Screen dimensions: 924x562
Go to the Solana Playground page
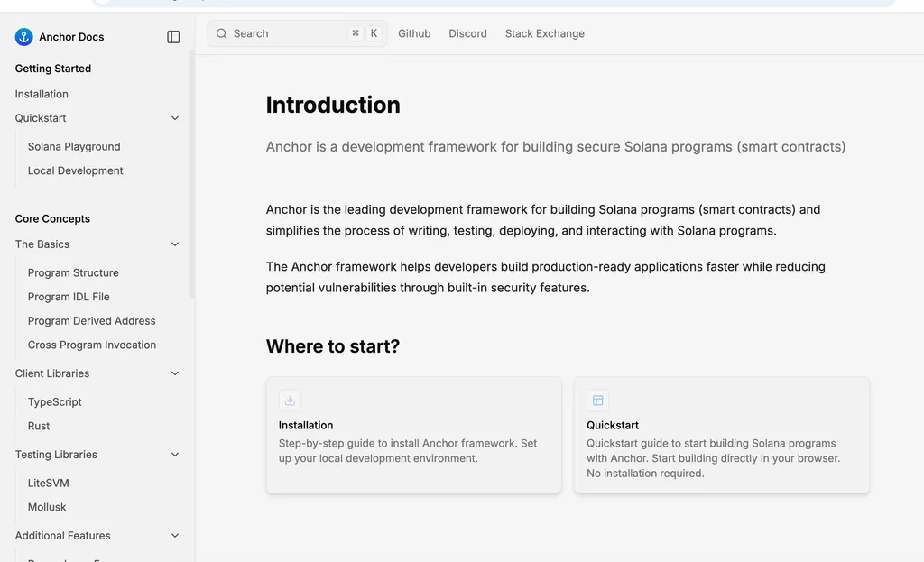point(74,147)
